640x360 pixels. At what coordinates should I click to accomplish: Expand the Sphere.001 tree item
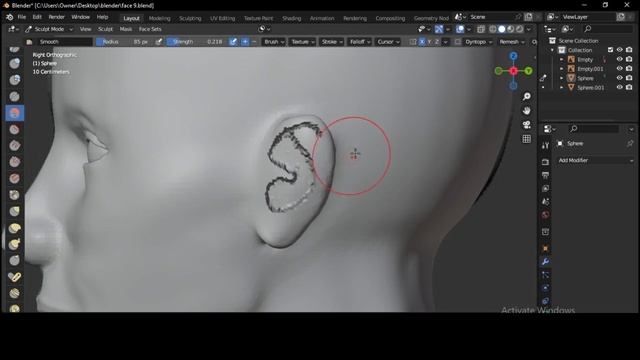(562, 87)
